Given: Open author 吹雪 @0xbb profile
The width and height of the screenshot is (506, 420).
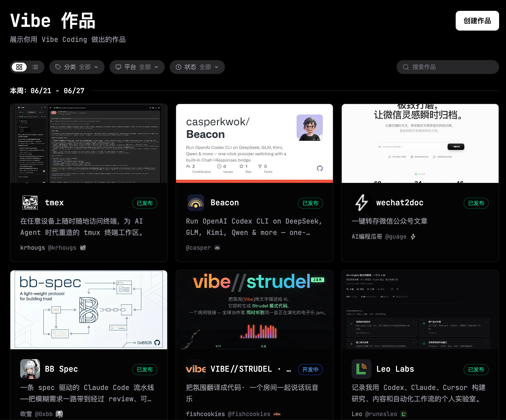Looking at the screenshot, I should (36, 414).
